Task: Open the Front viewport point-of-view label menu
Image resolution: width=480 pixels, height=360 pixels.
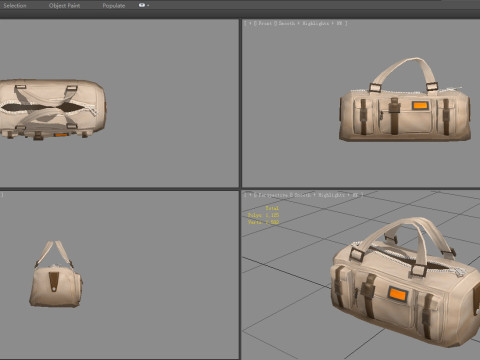Action: tap(265, 23)
